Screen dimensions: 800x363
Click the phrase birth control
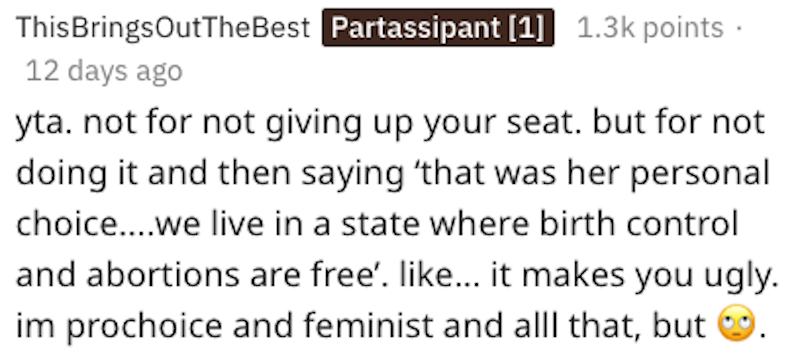[639, 224]
